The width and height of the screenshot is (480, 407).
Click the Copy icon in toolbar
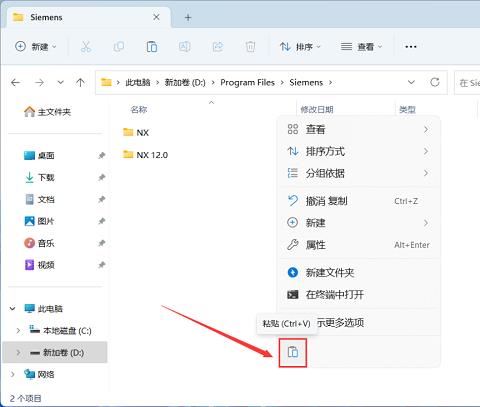[x=119, y=47]
